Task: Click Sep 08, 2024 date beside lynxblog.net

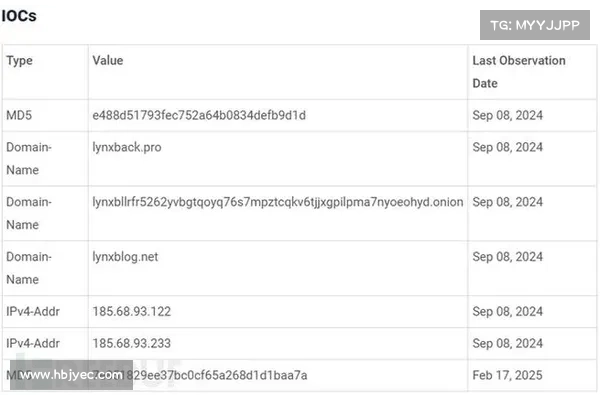Action: pos(507,257)
